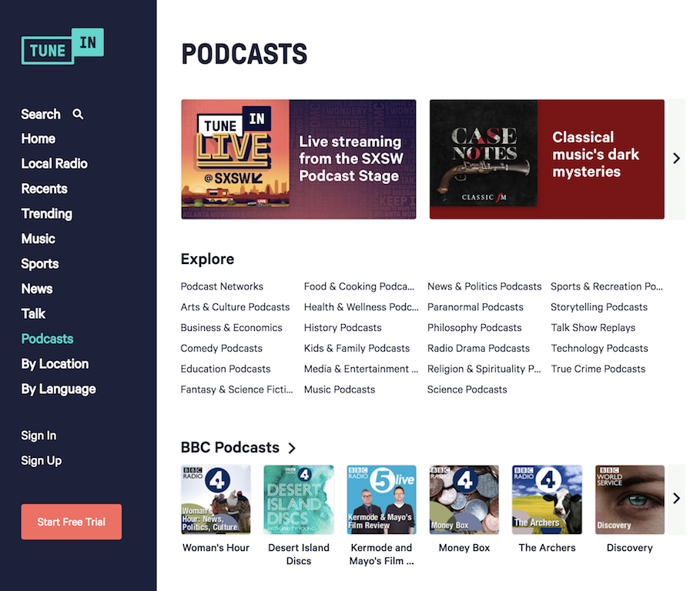Image resolution: width=700 pixels, height=591 pixels.
Task: Open Classical music's dark mysteries banner
Action: click(547, 159)
